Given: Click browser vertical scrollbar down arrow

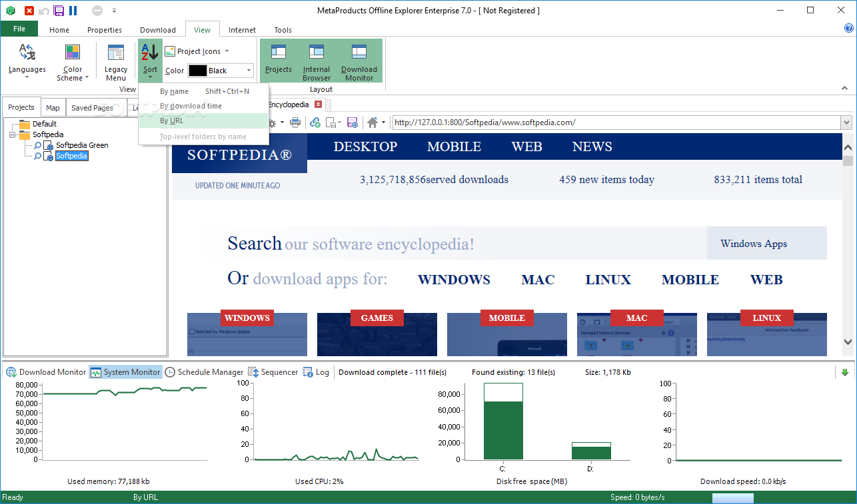Looking at the screenshot, I should [x=848, y=342].
